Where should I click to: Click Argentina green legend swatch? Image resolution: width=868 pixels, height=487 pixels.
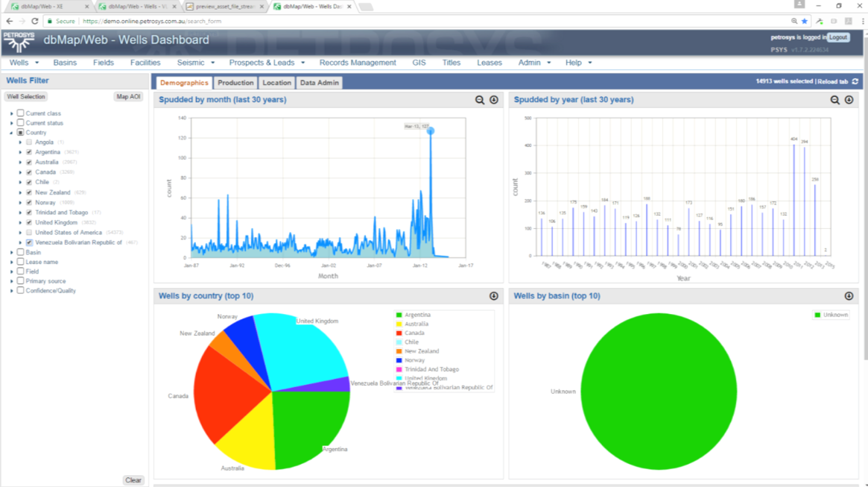(x=399, y=315)
